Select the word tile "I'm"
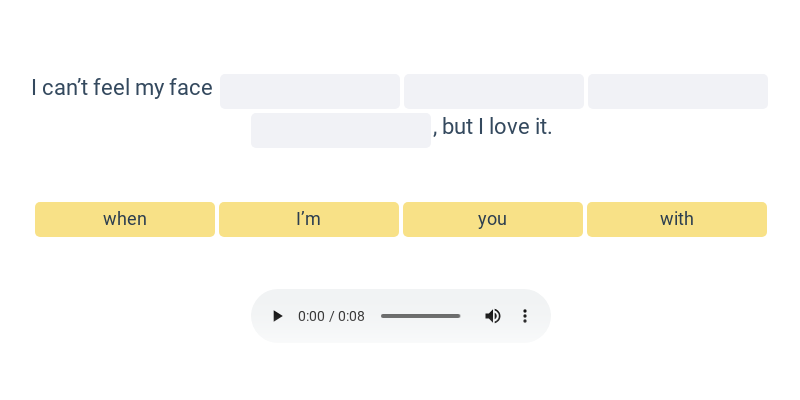Image resolution: width=800 pixels, height=400 pixels. (x=309, y=219)
